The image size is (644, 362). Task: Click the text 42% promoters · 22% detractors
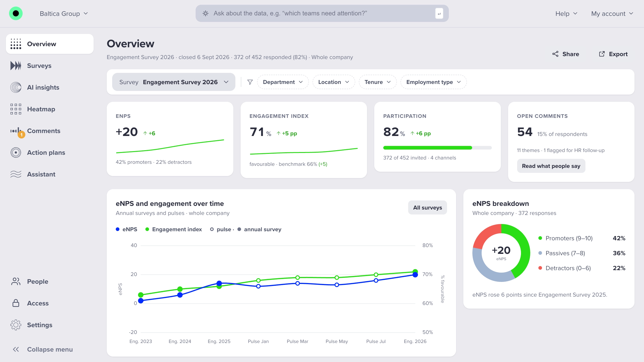pos(154,162)
